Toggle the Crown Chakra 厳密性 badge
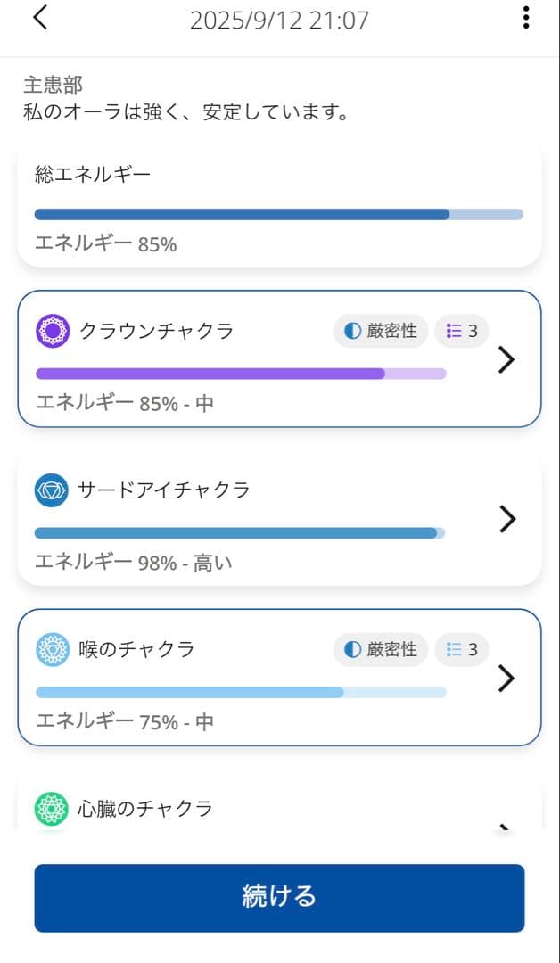 (x=381, y=331)
